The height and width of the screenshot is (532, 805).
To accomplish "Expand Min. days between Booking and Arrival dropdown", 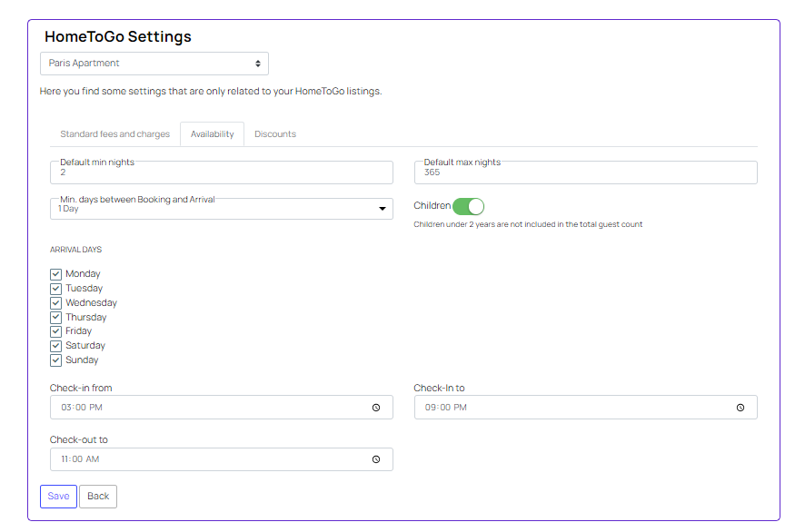I will tap(222, 209).
